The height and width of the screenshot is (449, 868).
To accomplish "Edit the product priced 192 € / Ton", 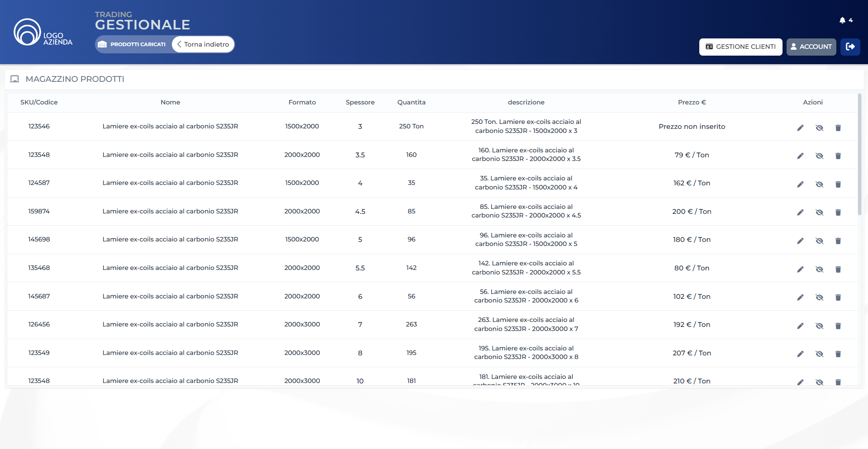I will coord(800,326).
